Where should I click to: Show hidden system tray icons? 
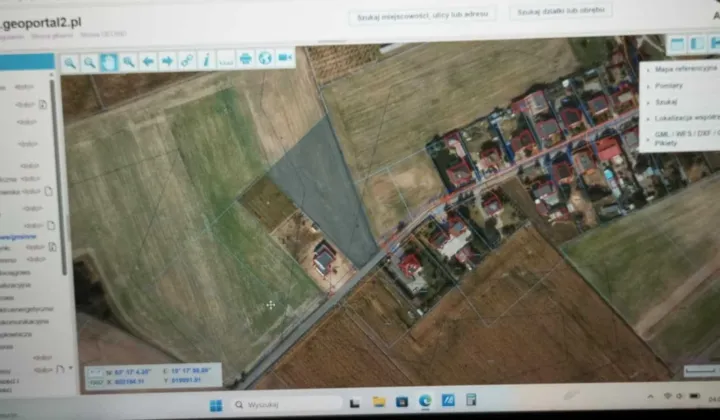point(650,396)
